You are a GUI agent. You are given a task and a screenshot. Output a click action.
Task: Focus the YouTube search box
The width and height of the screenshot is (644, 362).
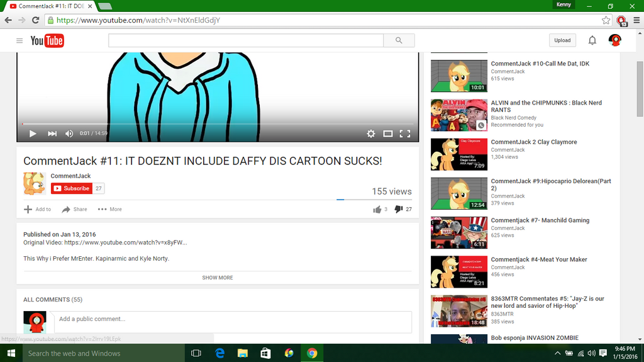click(246, 40)
